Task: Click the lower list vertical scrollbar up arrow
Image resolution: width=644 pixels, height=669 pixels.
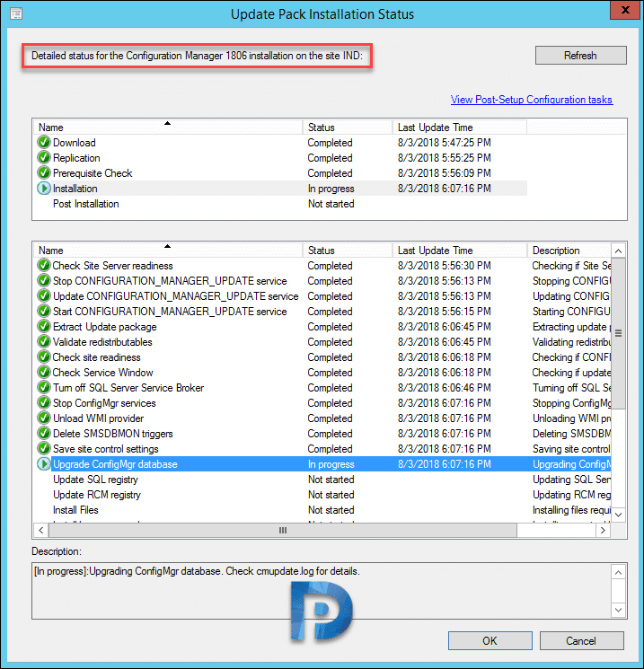Action: (x=618, y=251)
